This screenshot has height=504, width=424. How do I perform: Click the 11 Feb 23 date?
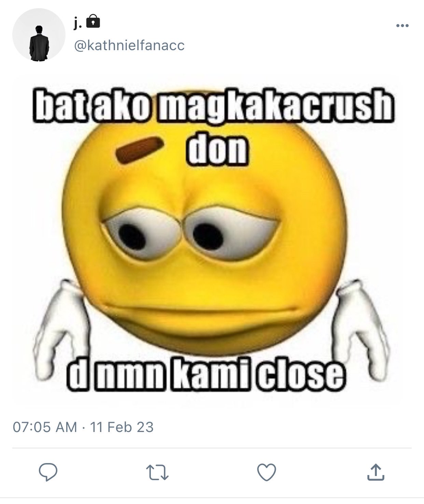click(122, 427)
